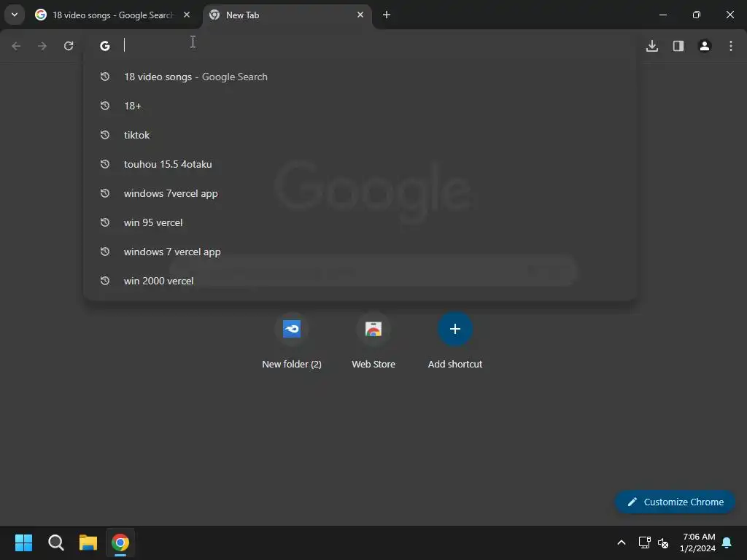Click the muted volume tray icon

tap(662, 542)
